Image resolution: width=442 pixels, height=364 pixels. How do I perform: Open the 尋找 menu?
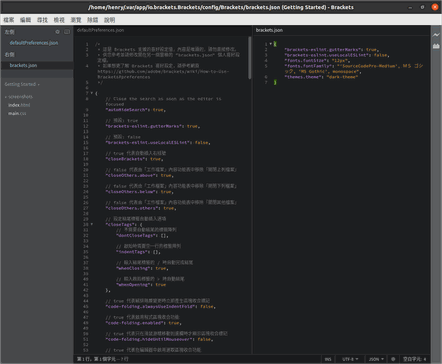click(42, 20)
